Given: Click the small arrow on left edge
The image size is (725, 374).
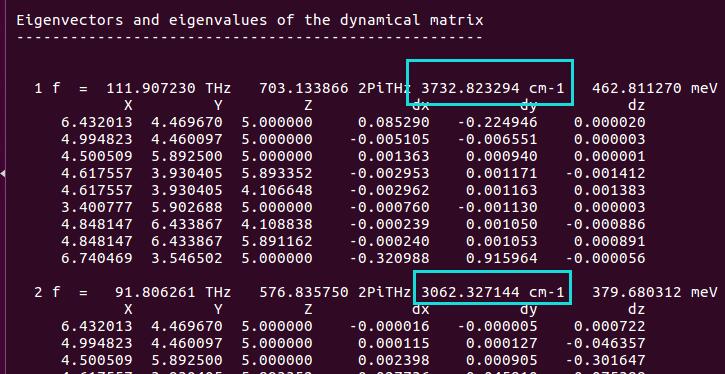Looking at the screenshot, I should (x=2, y=174).
